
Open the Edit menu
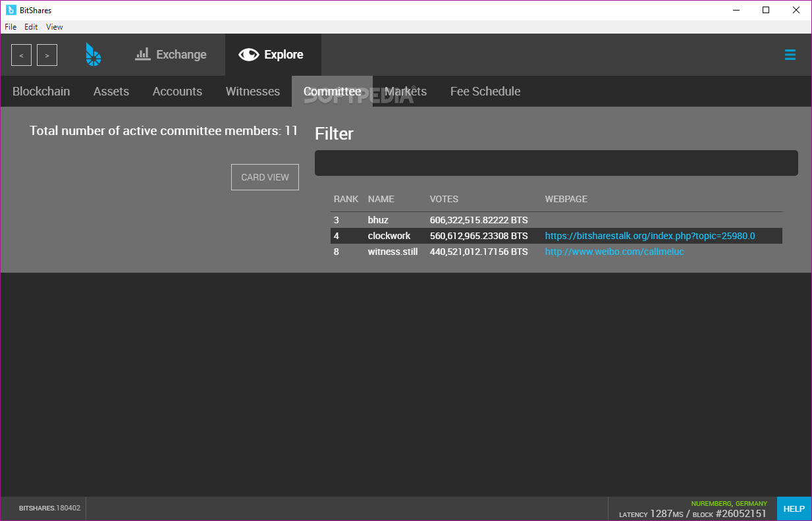coord(31,27)
